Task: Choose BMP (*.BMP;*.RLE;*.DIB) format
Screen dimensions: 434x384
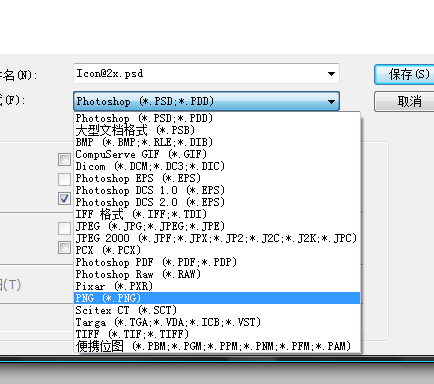Action: (x=217, y=142)
